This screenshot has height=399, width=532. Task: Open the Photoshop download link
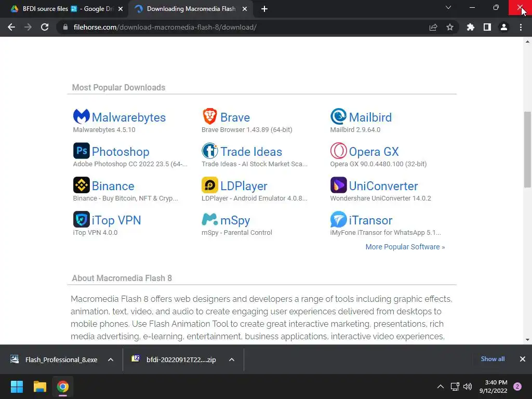coord(121,152)
